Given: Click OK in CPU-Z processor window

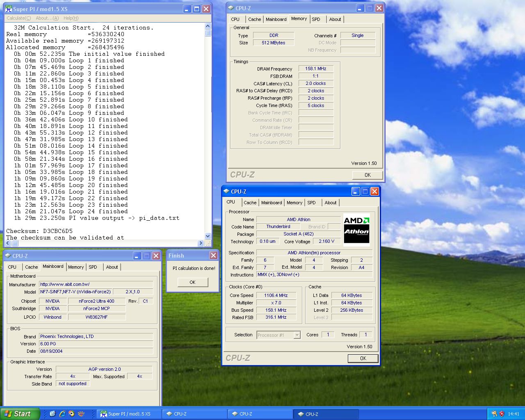Looking at the screenshot, I should [363, 358].
